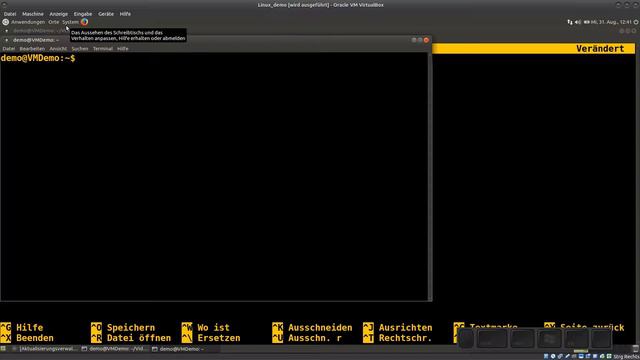Open the System panel menu
This screenshot has width=640, height=360.
[70, 22]
